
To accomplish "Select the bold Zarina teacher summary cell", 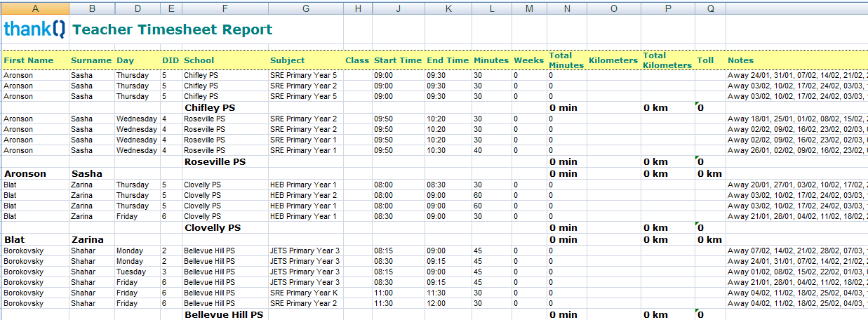I will (x=87, y=239).
